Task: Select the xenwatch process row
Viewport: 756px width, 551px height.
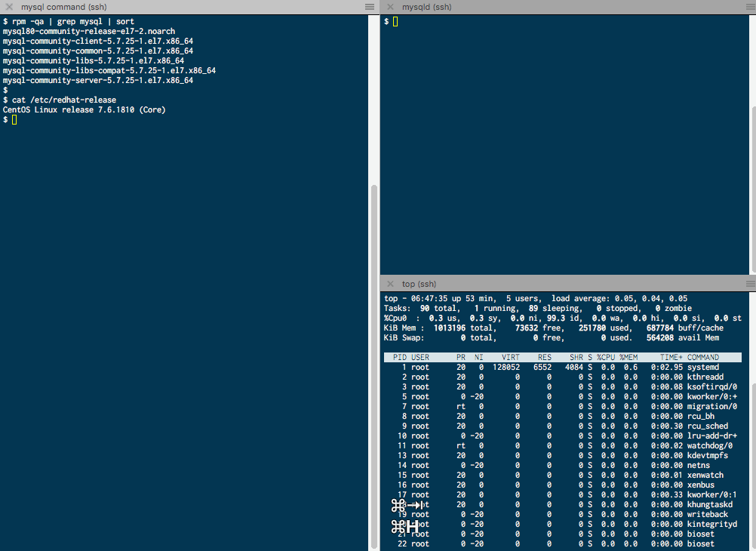Action: (563, 476)
